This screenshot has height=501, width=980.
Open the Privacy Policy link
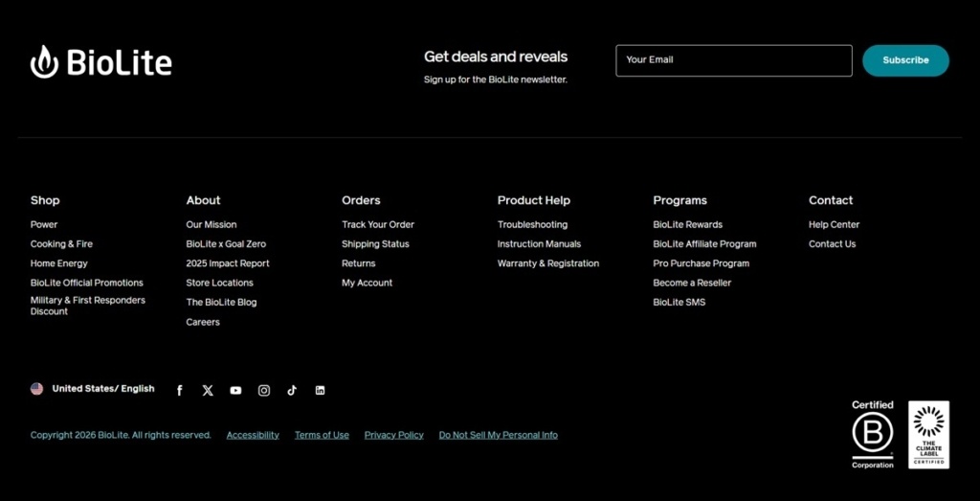point(393,435)
